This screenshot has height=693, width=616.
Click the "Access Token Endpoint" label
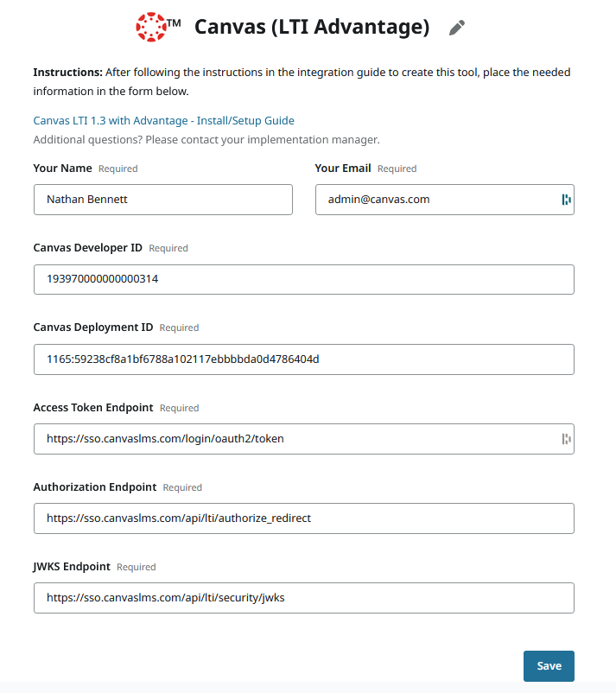[x=93, y=408]
